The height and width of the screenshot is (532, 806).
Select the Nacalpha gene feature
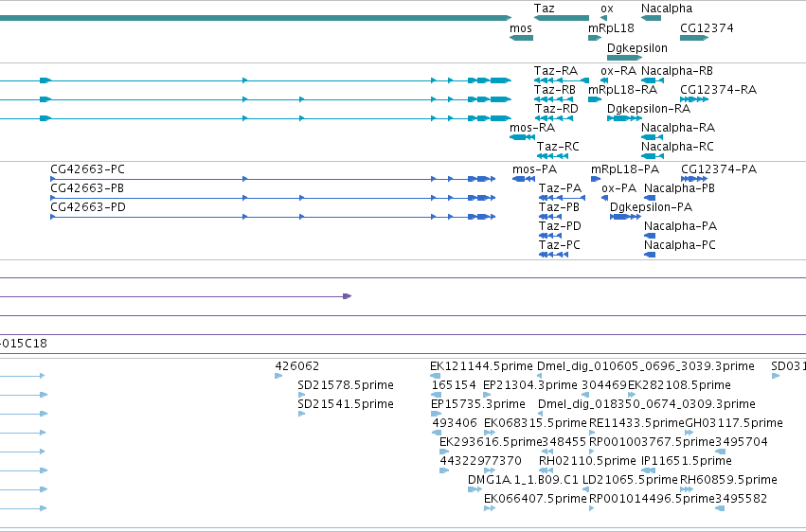pyautogui.click(x=652, y=18)
